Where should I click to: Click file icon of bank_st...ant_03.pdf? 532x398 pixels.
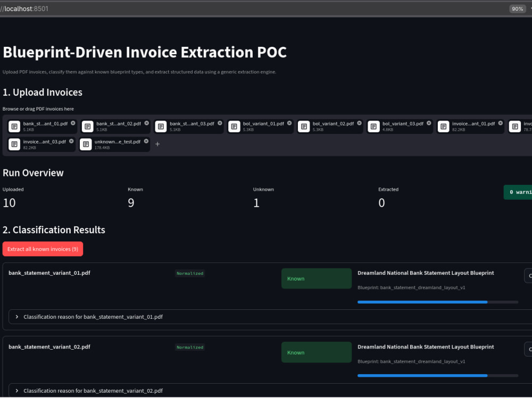(161, 126)
